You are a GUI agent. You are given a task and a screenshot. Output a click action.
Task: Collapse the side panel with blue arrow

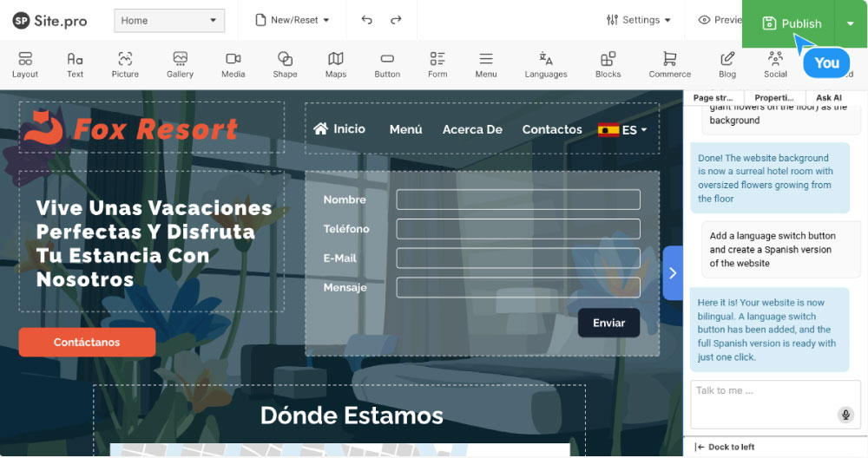click(x=673, y=272)
